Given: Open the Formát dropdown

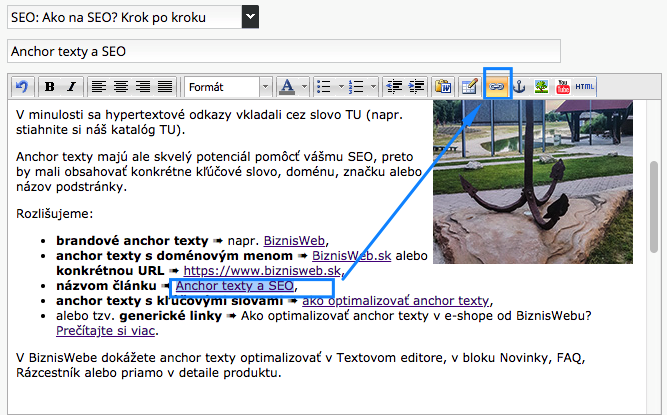Looking at the screenshot, I should click(x=227, y=86).
